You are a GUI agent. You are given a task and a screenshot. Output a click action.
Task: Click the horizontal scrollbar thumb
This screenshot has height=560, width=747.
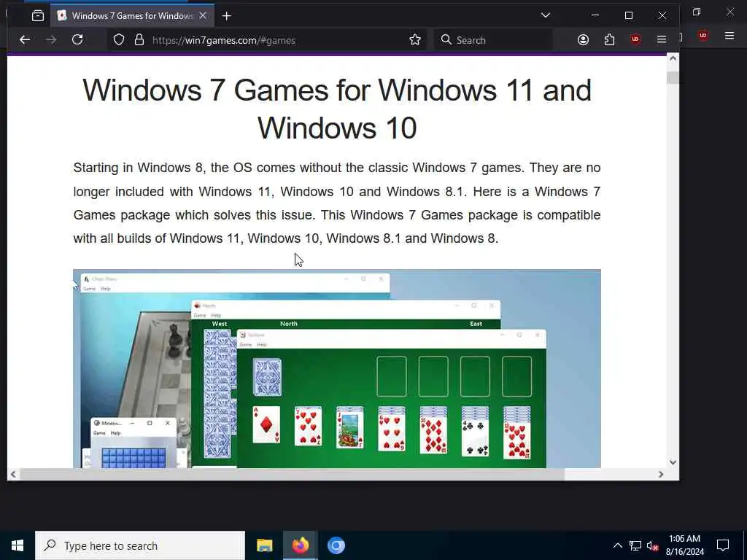pyautogui.click(x=292, y=474)
